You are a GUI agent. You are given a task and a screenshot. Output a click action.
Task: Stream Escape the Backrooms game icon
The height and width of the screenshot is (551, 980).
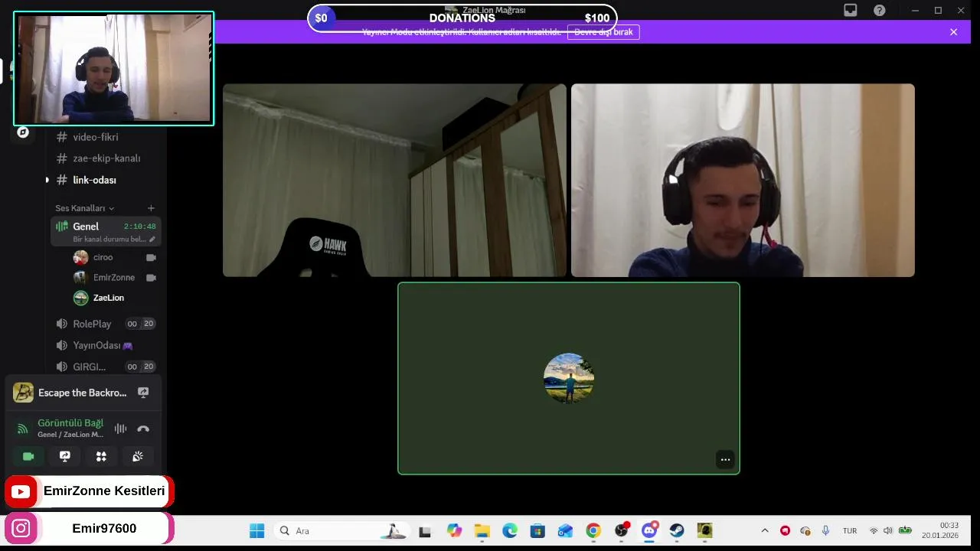(x=143, y=393)
